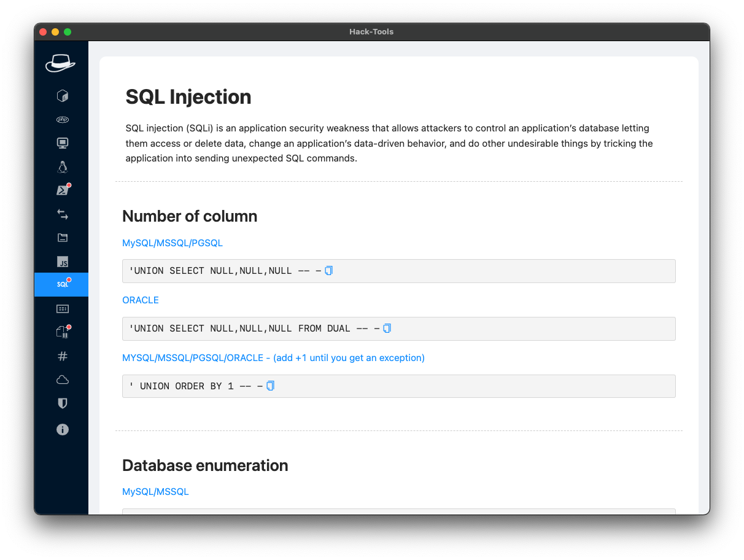Viewport: 744px width, 560px height.
Task: Click the MySQL/MSSQL link under Database enumeration
Action: tap(155, 492)
